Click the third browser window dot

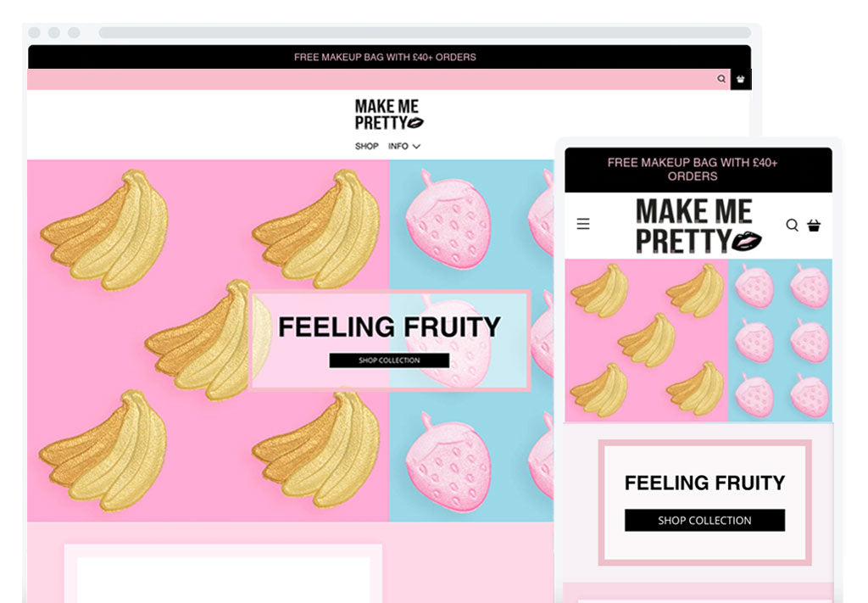tap(74, 33)
